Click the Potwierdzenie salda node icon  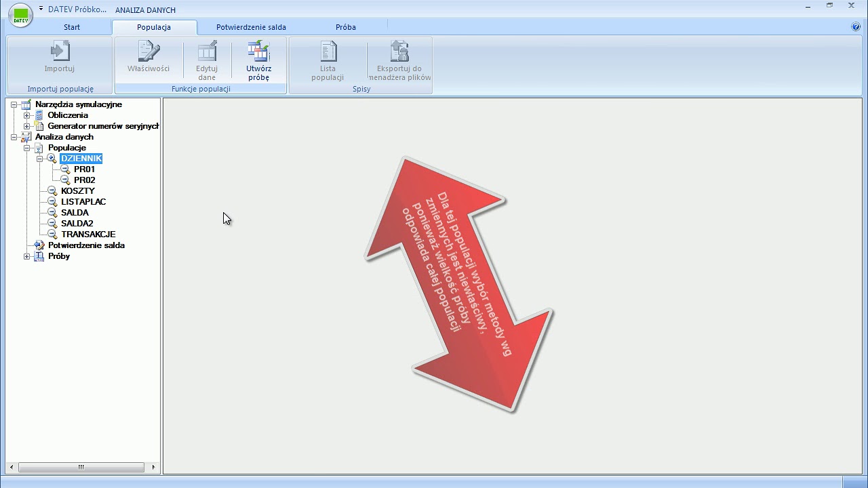click(x=39, y=245)
